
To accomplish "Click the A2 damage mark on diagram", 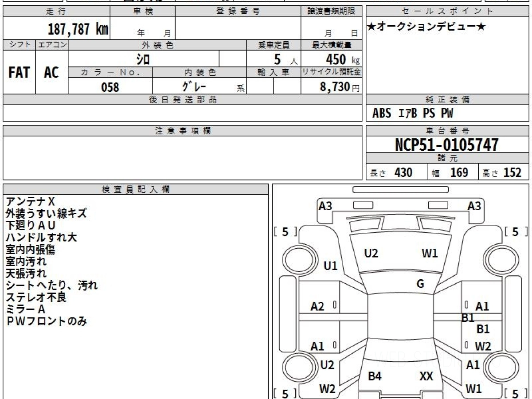I will pyautogui.click(x=317, y=306).
